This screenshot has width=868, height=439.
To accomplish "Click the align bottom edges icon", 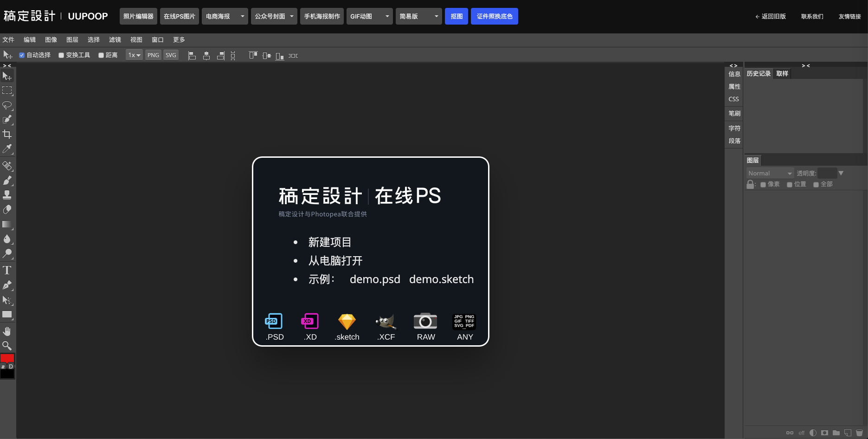I will click(280, 56).
